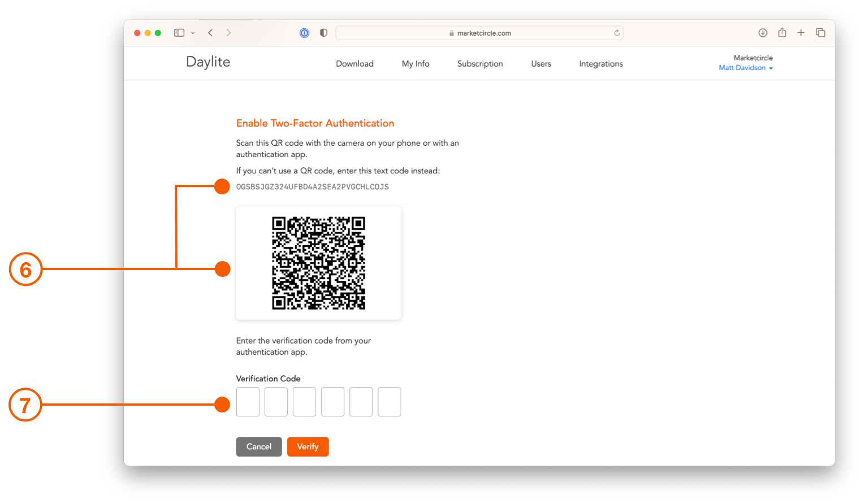The height and width of the screenshot is (504, 865).
Task: Add a new tab with plus icon
Action: [801, 33]
